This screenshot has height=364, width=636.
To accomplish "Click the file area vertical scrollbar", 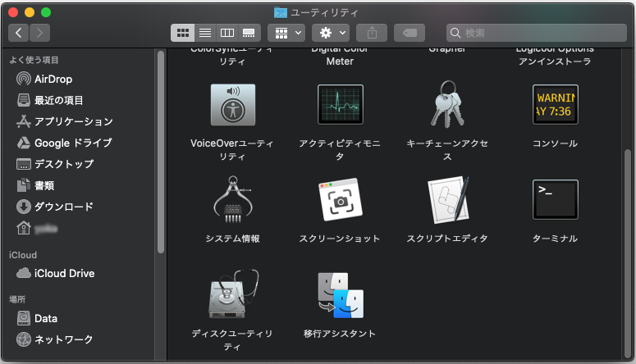I will tap(628, 253).
